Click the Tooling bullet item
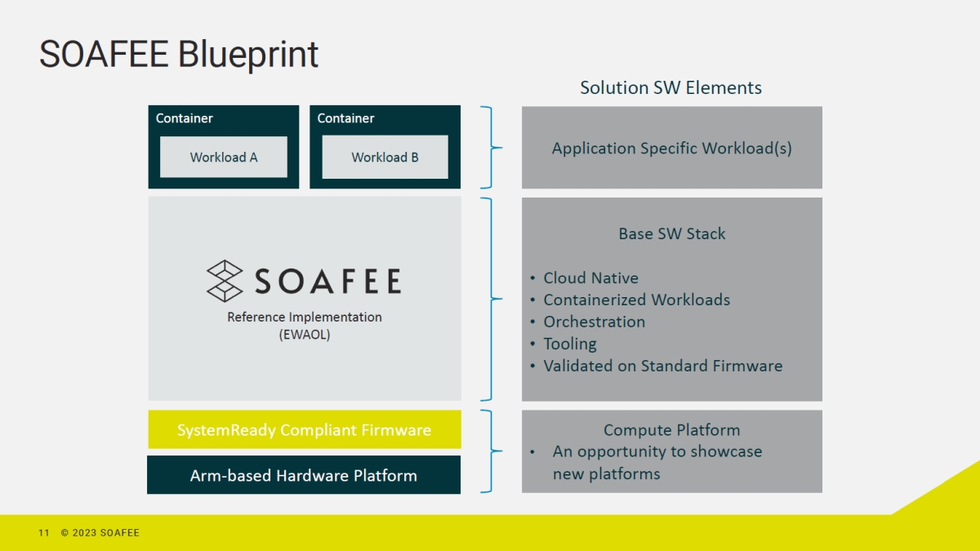 (x=570, y=344)
